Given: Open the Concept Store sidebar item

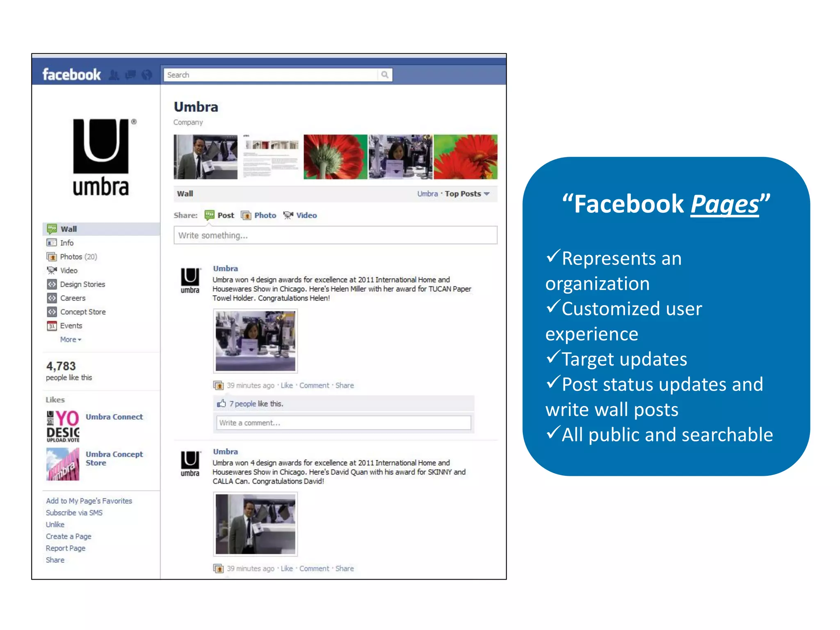Looking at the screenshot, I should click(x=83, y=312).
